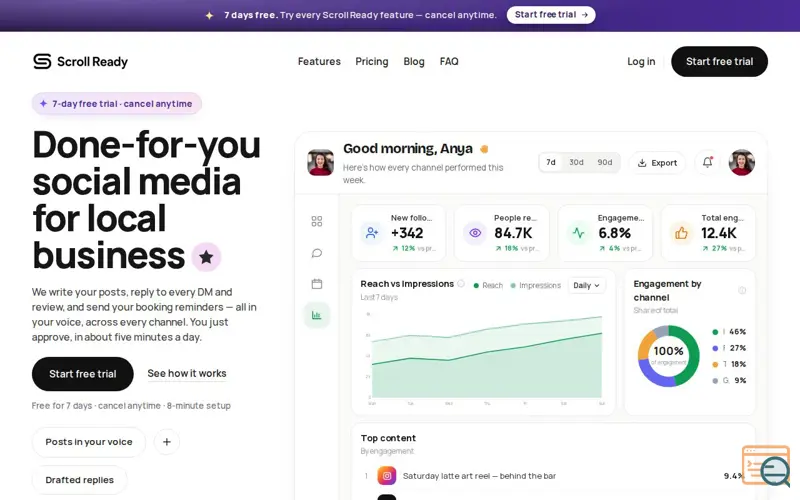
Task: Click the '+342' new followers value
Action: (x=407, y=233)
